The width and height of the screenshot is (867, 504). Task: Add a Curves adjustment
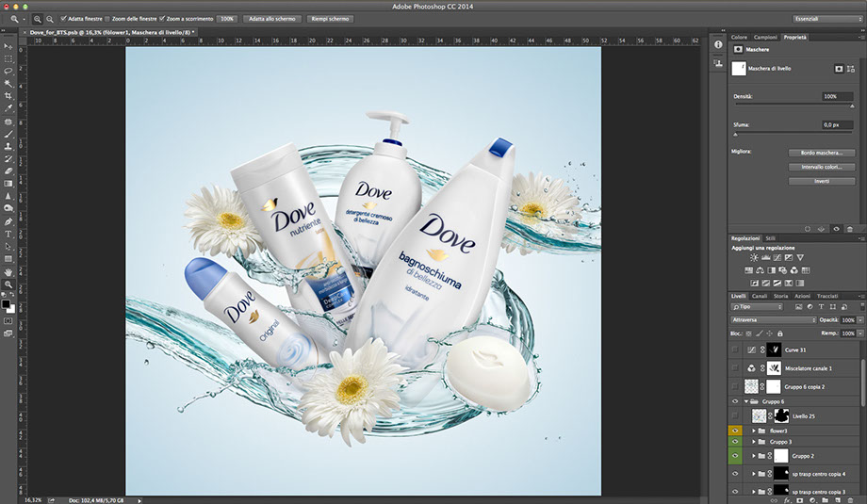click(x=777, y=257)
